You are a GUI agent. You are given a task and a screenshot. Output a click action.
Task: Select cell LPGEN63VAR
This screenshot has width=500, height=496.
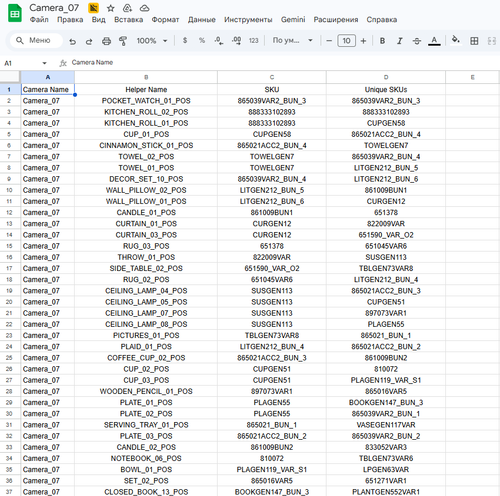pyautogui.click(x=386, y=470)
